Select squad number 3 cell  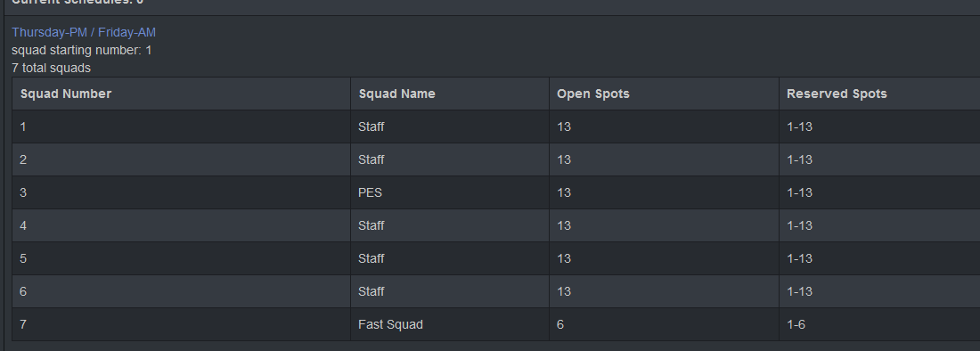click(181, 192)
